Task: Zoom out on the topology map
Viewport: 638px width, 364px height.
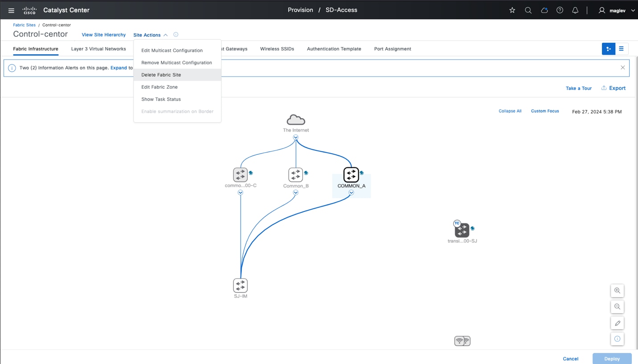Action: [x=617, y=307]
